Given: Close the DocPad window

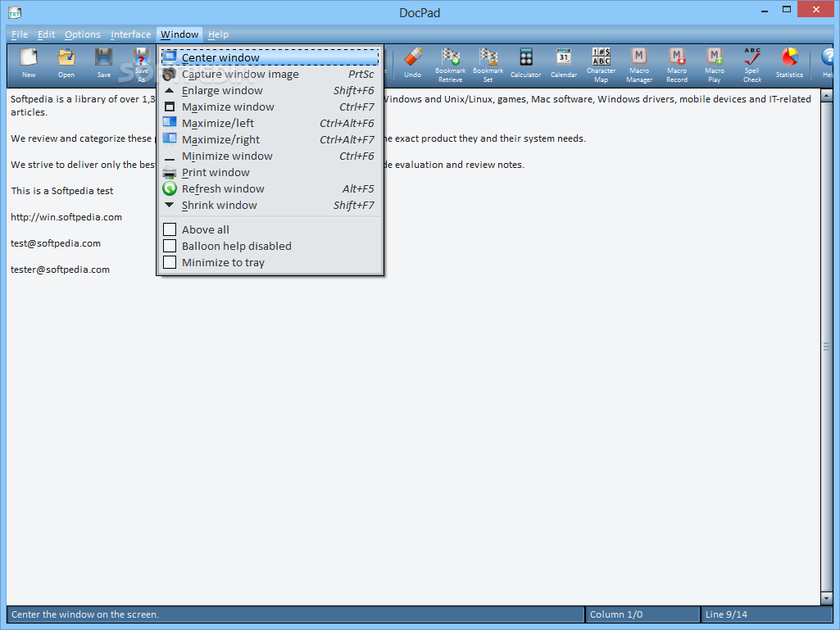Looking at the screenshot, I should (816, 10).
